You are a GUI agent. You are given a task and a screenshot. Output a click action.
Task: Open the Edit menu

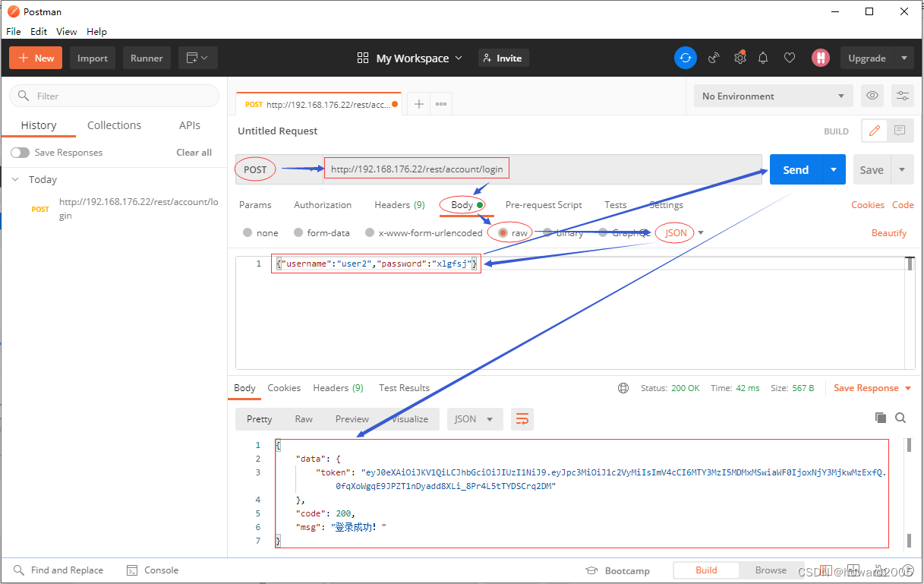[x=39, y=32]
